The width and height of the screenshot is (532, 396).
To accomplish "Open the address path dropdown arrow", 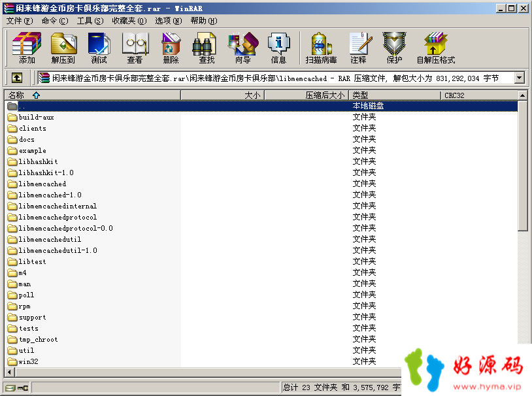I will click(519, 78).
